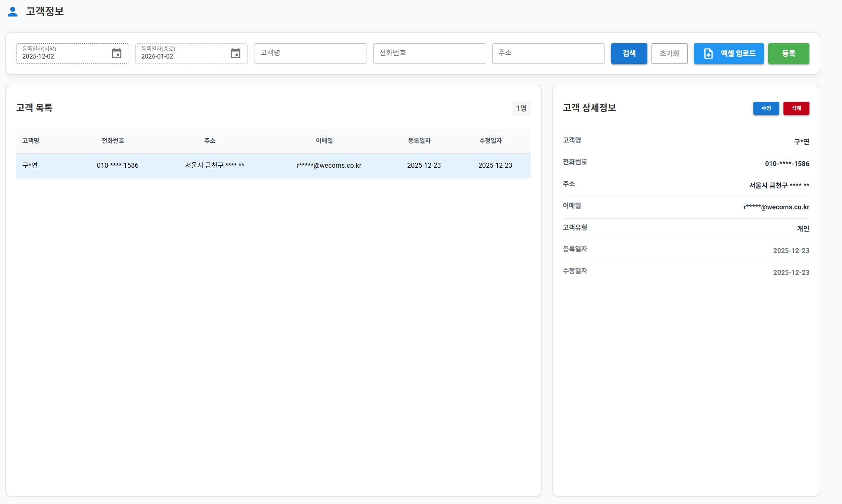This screenshot has width=842, height=504.
Task: Click the 등록일자 column header
Action: click(419, 141)
